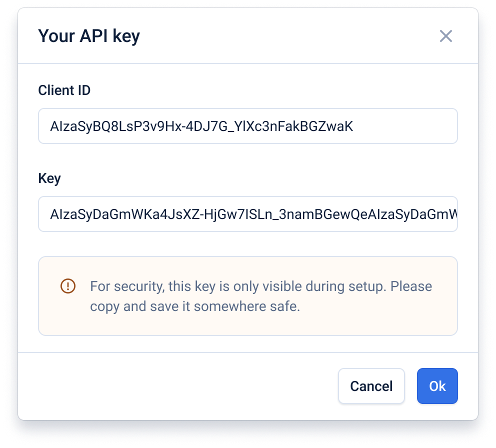Focus the Client ID input field
496x448 pixels.
247,126
